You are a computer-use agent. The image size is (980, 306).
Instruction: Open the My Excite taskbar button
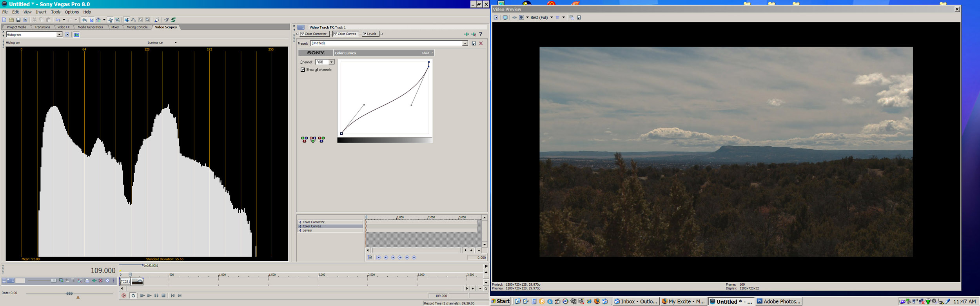click(684, 301)
